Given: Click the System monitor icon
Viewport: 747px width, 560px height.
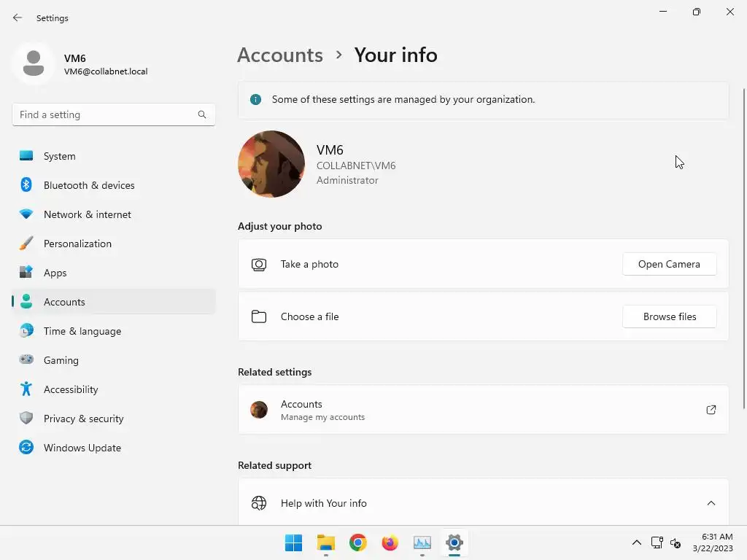Looking at the screenshot, I should [26, 156].
